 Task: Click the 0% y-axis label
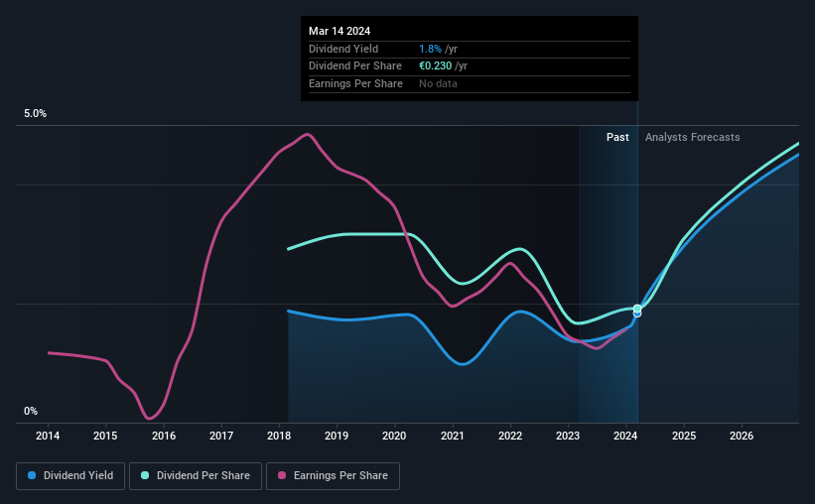pos(31,411)
